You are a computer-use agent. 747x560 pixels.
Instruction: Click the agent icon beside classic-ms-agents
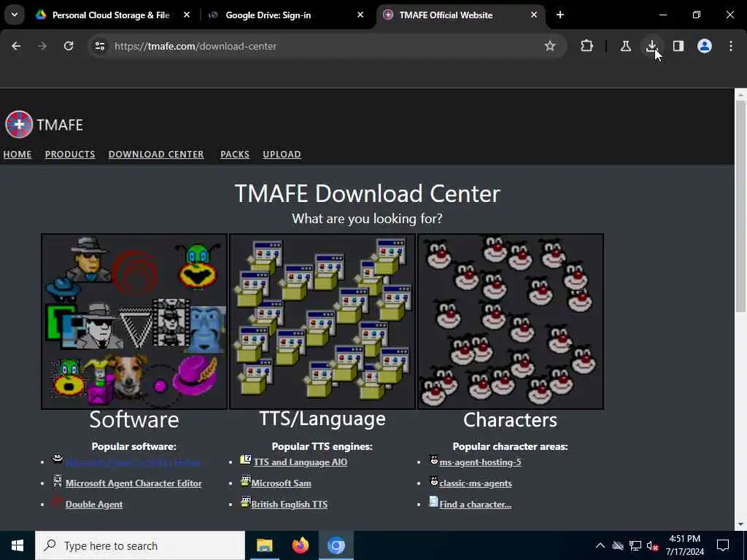(434, 481)
